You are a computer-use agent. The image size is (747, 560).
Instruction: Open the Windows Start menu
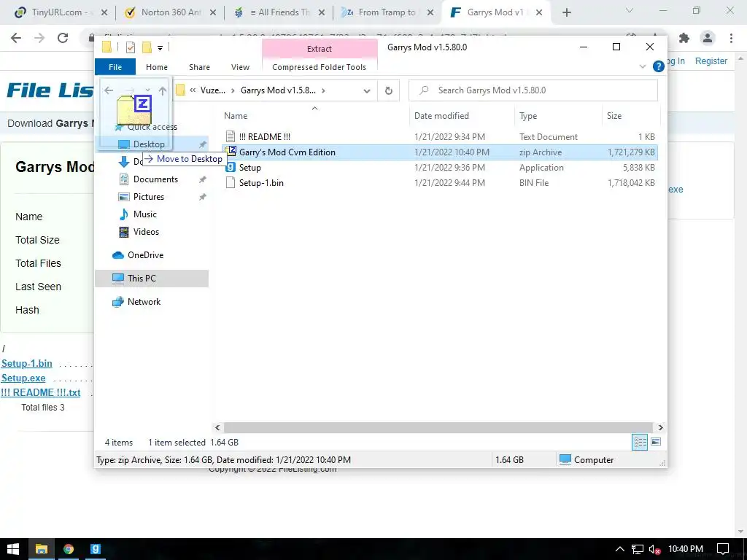tap(13, 549)
